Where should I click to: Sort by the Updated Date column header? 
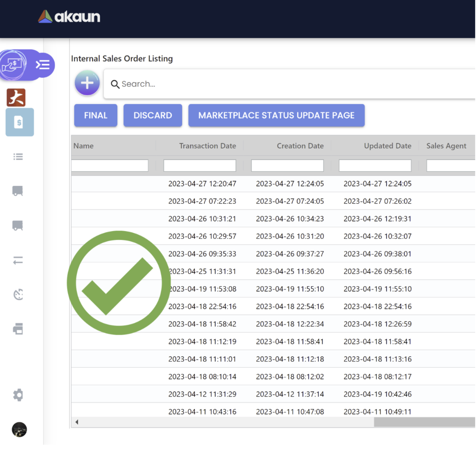click(x=388, y=146)
